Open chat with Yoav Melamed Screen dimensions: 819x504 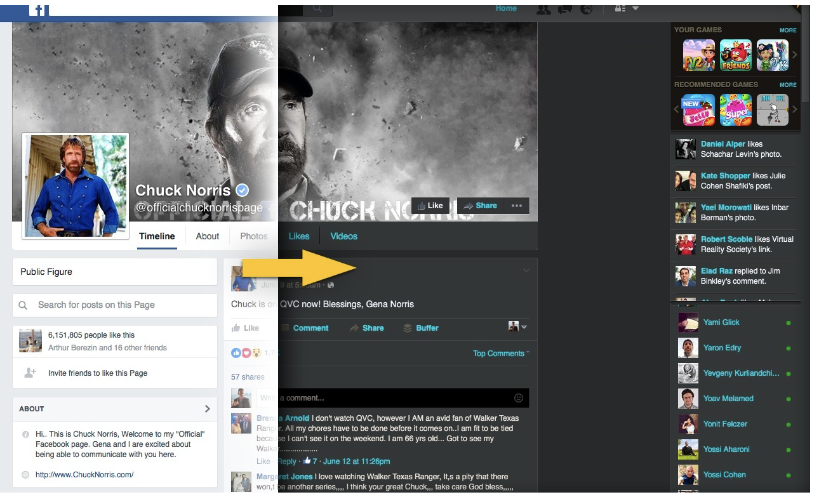[x=735, y=399]
